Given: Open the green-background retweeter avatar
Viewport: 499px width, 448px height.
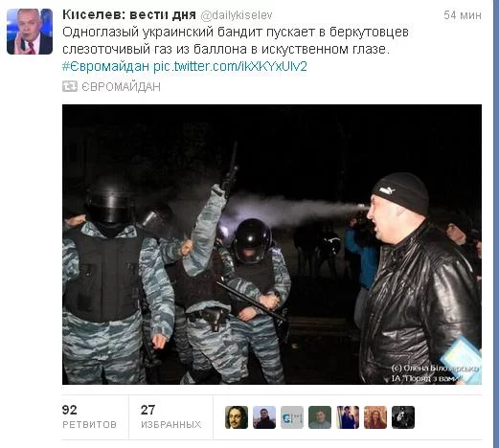Looking at the screenshot, I should point(320,417).
